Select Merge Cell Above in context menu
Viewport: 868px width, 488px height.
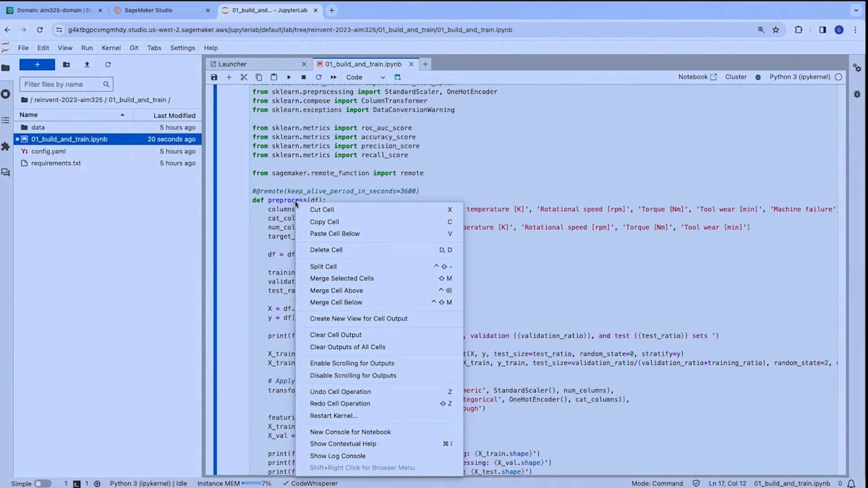coord(380,291)
